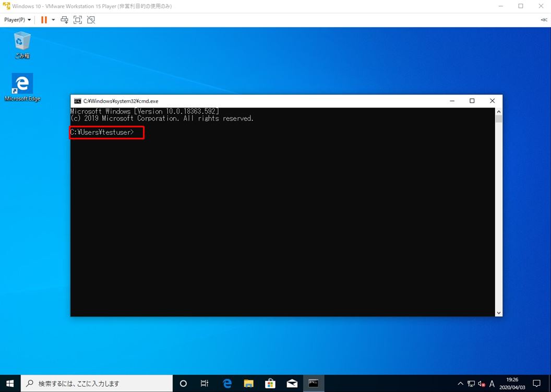Open the Mail app on taskbar
The height and width of the screenshot is (392, 551).
292,383
